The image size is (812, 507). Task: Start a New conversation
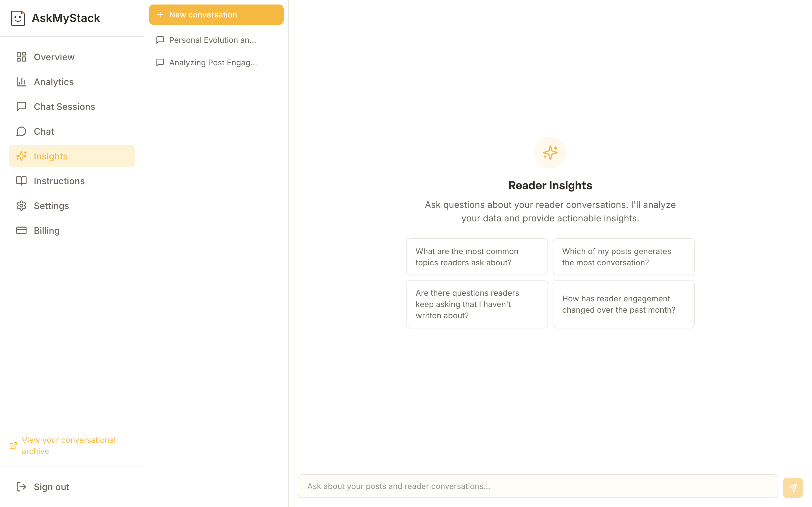tap(216, 14)
